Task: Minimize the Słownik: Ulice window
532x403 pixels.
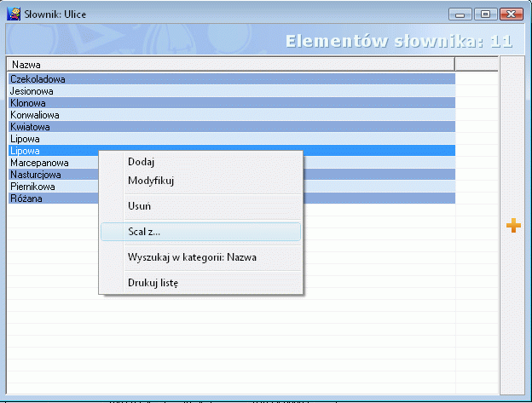Action: coord(460,14)
